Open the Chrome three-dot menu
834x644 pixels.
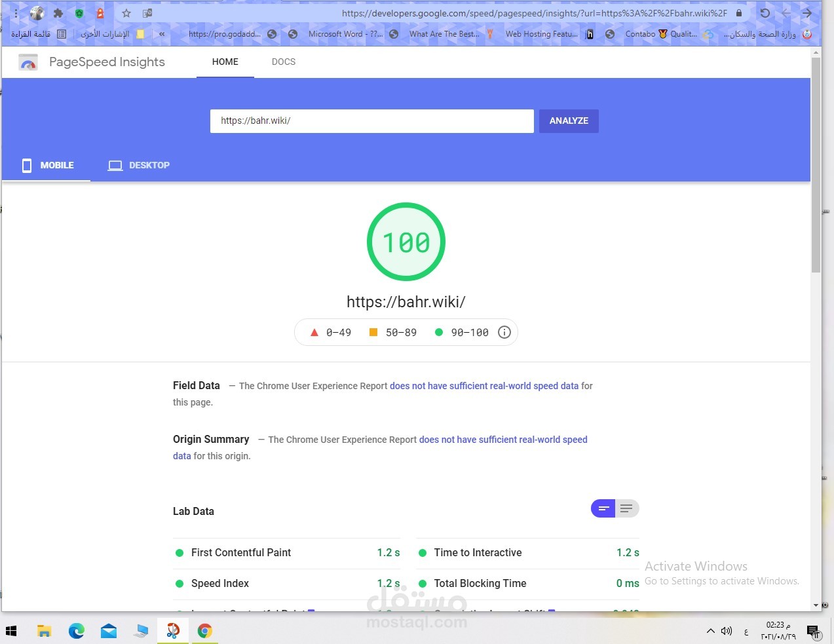click(16, 13)
